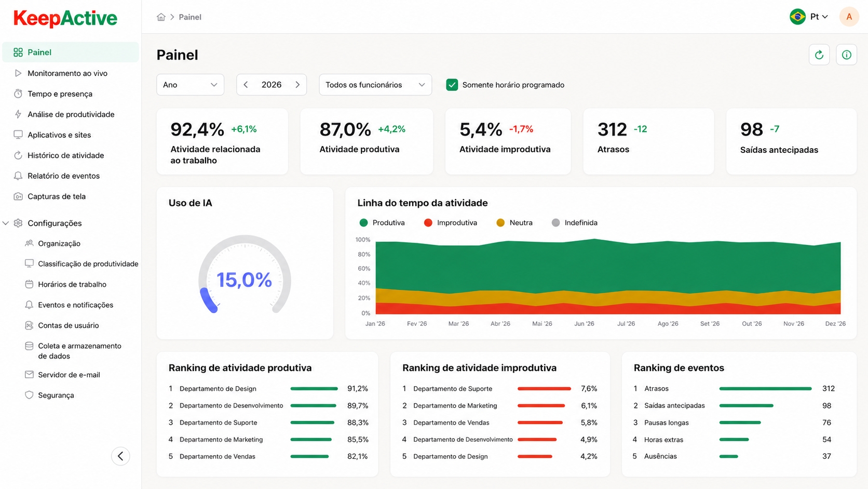
Task: Click the Relatório de eventos bell icon
Action: (18, 176)
